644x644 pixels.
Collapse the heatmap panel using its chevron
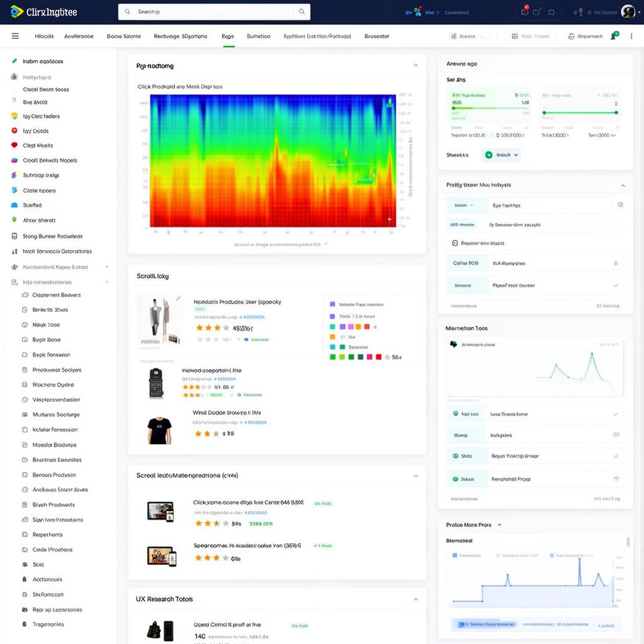coord(416,64)
